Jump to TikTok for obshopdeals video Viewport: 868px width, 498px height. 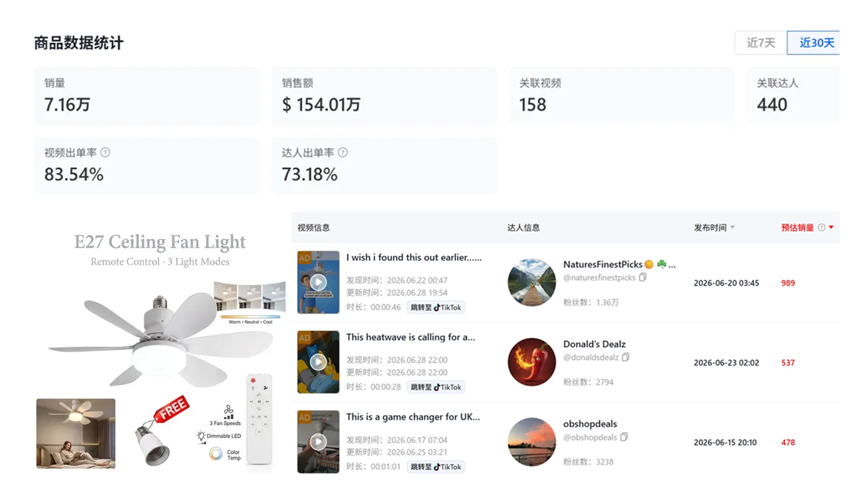[x=436, y=467]
